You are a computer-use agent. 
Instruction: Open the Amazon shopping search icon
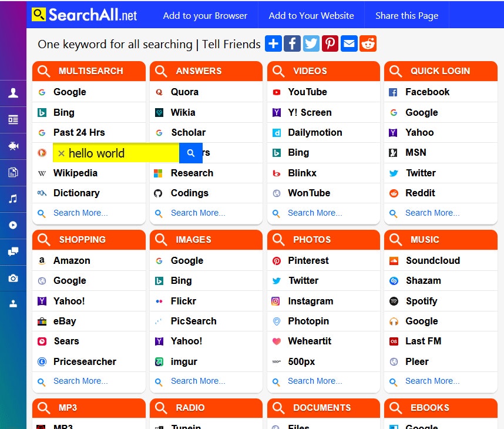point(42,260)
